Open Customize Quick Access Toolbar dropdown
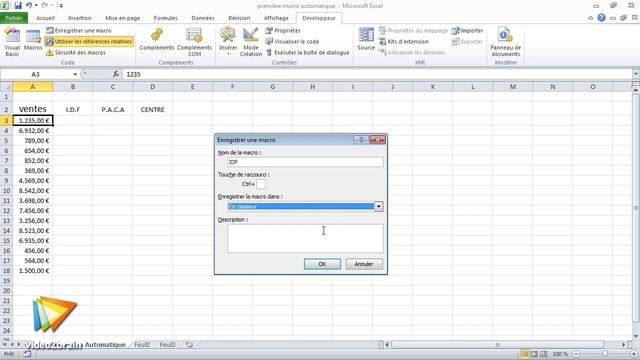 point(61,6)
